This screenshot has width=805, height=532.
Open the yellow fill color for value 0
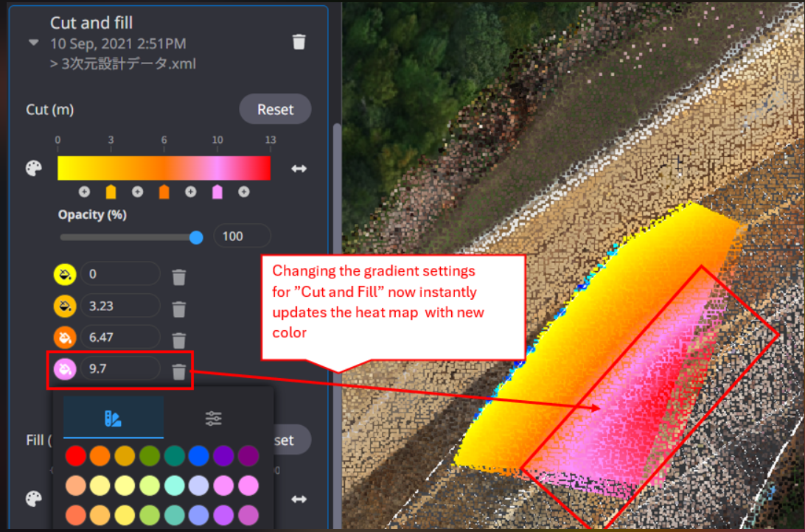point(66,276)
